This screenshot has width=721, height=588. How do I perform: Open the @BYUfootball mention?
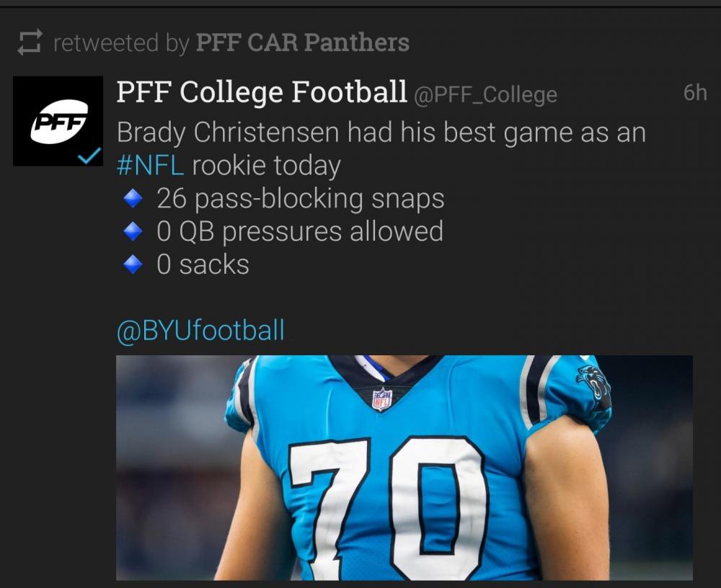(200, 331)
